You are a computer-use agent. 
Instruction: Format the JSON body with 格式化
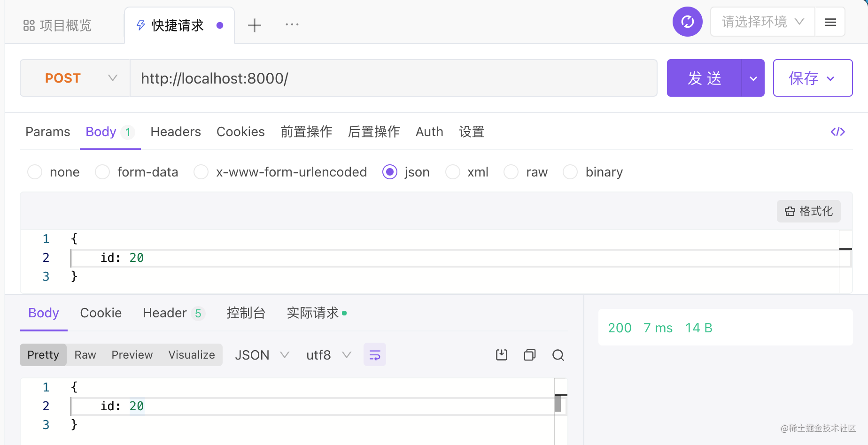tap(808, 211)
